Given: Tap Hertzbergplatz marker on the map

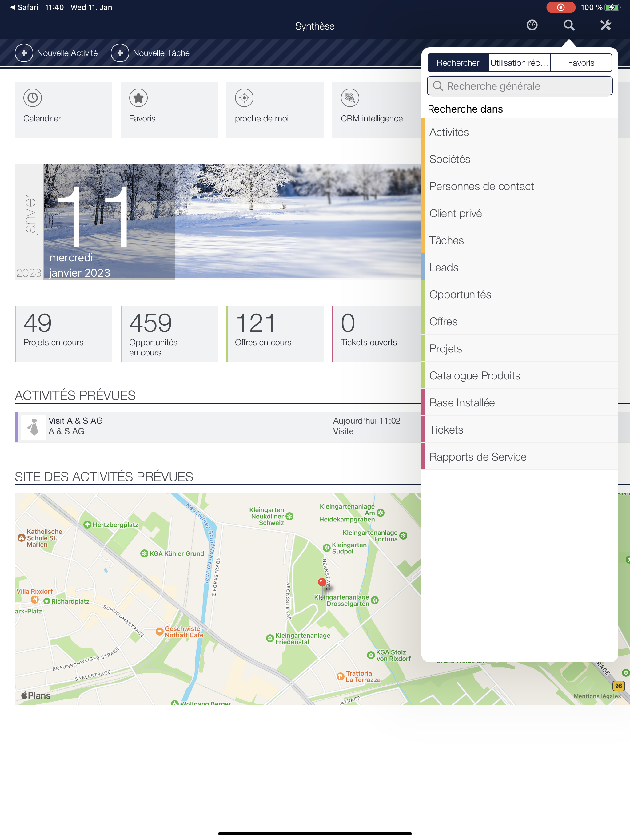Looking at the screenshot, I should click(x=87, y=525).
